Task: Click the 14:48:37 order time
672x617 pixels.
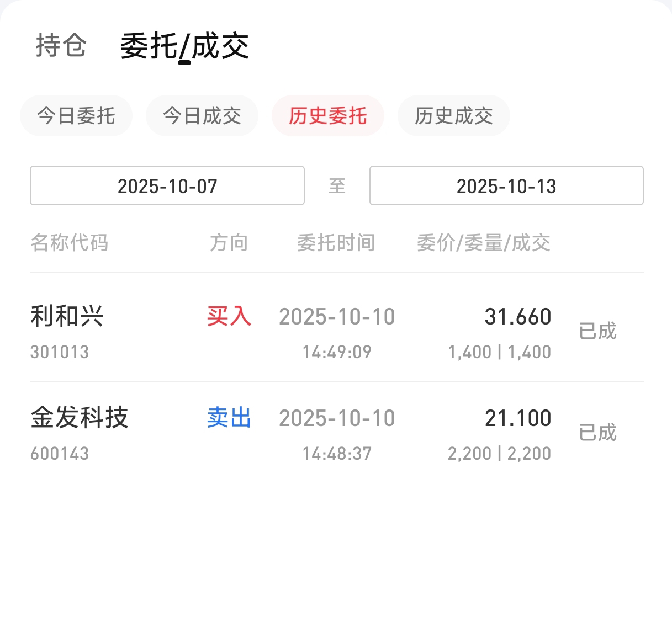Action: click(337, 454)
